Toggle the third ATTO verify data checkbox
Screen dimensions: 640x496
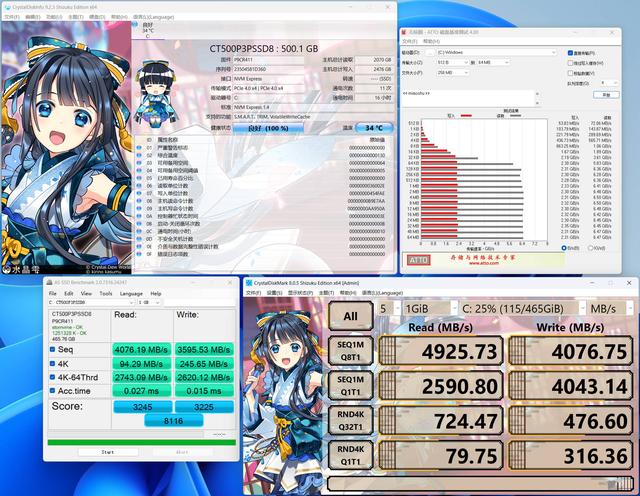(570, 73)
